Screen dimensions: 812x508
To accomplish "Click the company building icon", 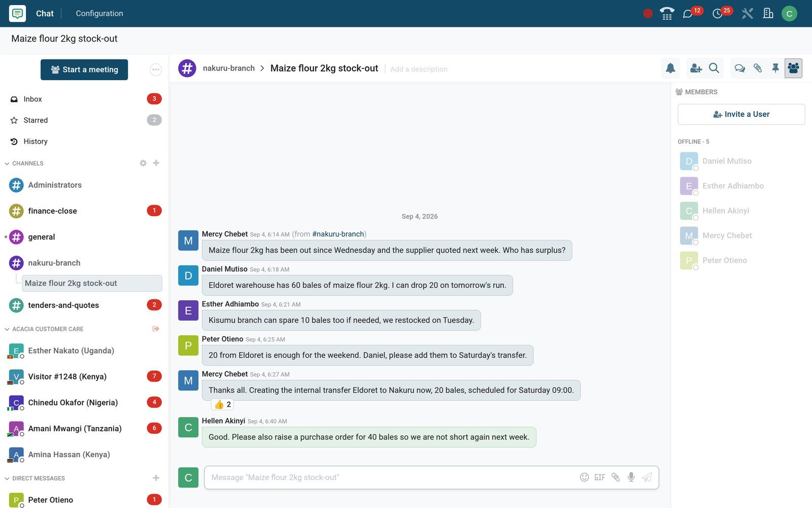I will [x=768, y=13].
